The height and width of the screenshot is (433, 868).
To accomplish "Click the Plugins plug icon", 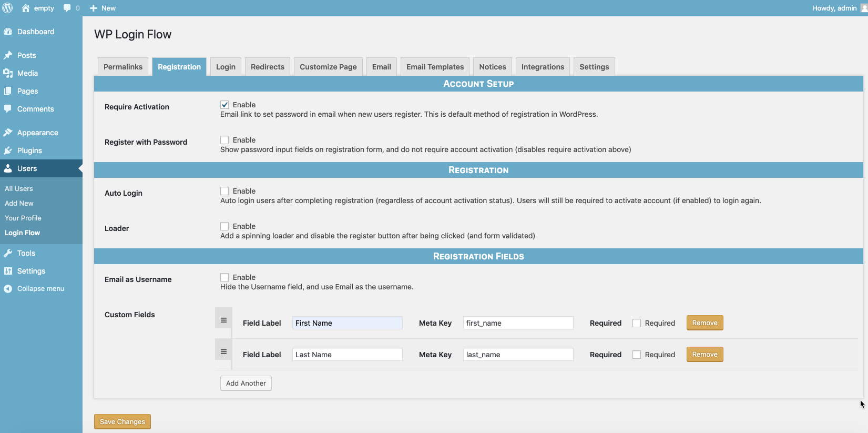I will click(x=8, y=150).
